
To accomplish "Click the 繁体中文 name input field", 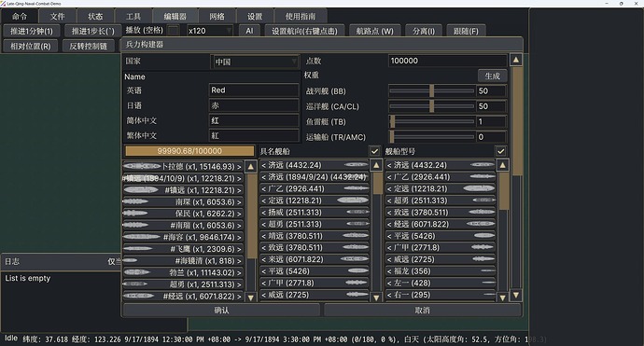I will [x=254, y=135].
